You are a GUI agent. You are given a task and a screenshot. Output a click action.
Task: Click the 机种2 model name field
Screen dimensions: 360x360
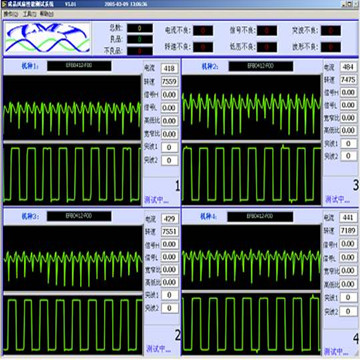click(x=261, y=66)
